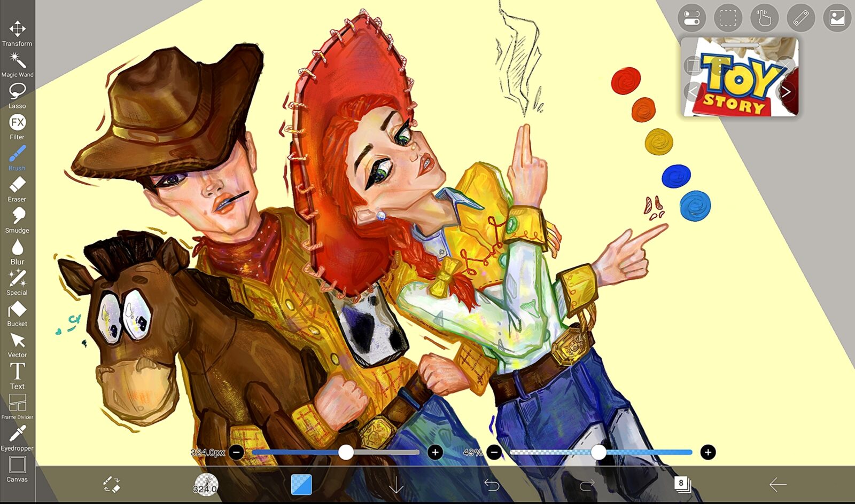Open the selection area dashed-rectangle icon
This screenshot has width=855, height=504.
pyautogui.click(x=728, y=18)
